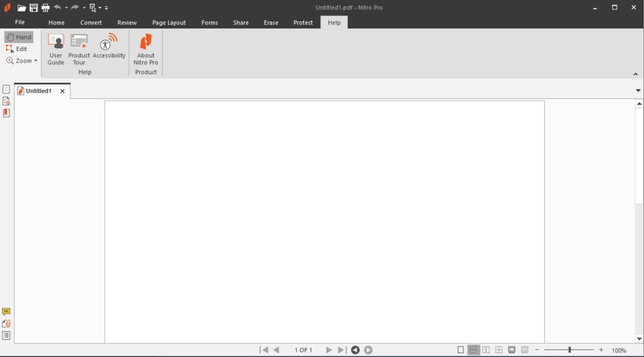Close the Untitled1 document tab

(63, 91)
